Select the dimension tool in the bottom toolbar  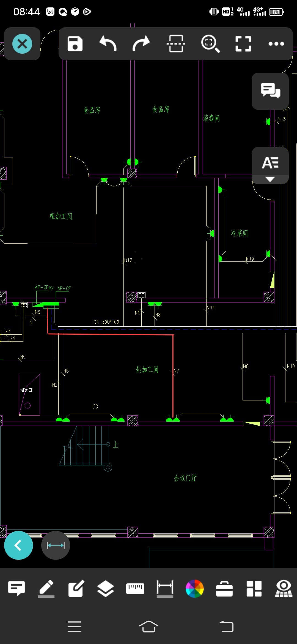coord(165,588)
